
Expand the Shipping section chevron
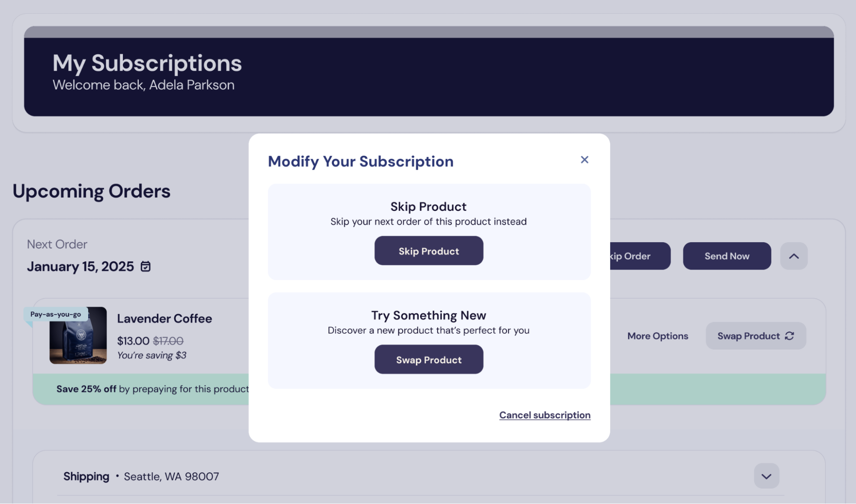tap(766, 476)
